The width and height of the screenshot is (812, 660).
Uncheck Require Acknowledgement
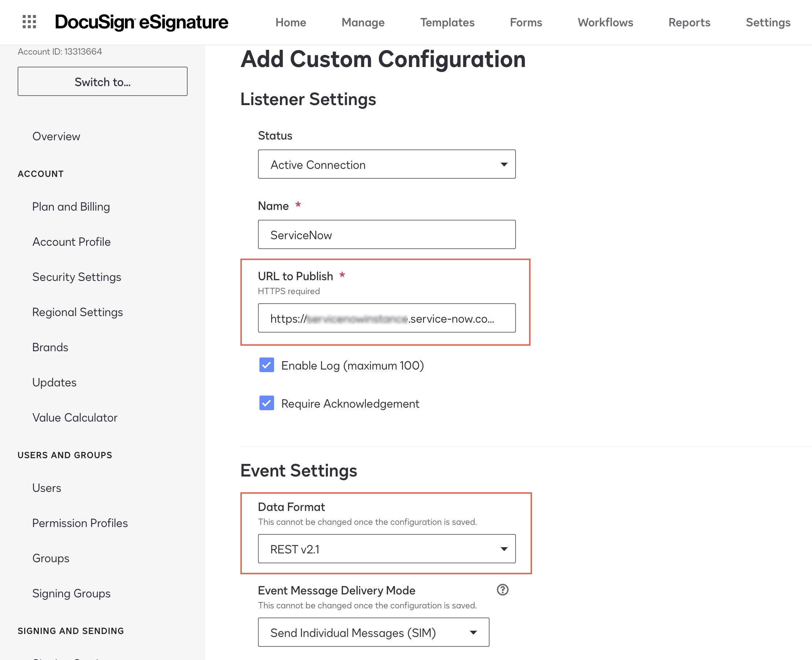pos(267,403)
